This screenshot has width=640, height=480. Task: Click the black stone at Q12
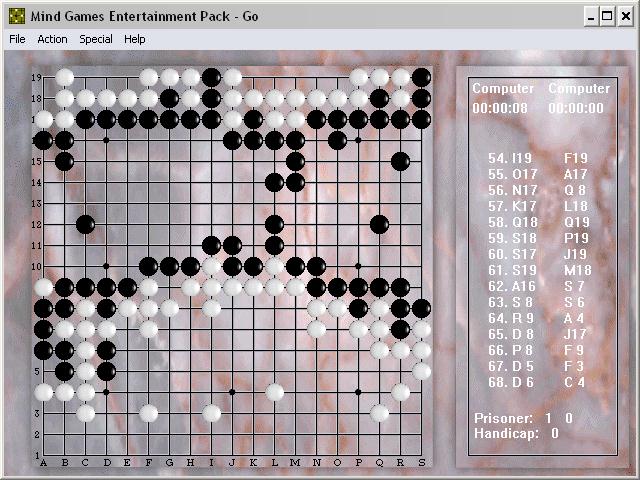pyautogui.click(x=379, y=224)
